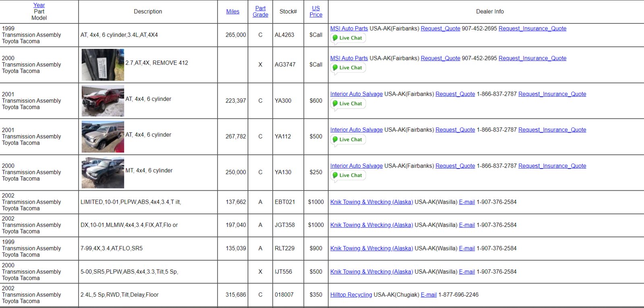Image resolution: width=644 pixels, height=308 pixels.
Task: Open Knik Towing link for stock JGT358
Action: click(371, 225)
